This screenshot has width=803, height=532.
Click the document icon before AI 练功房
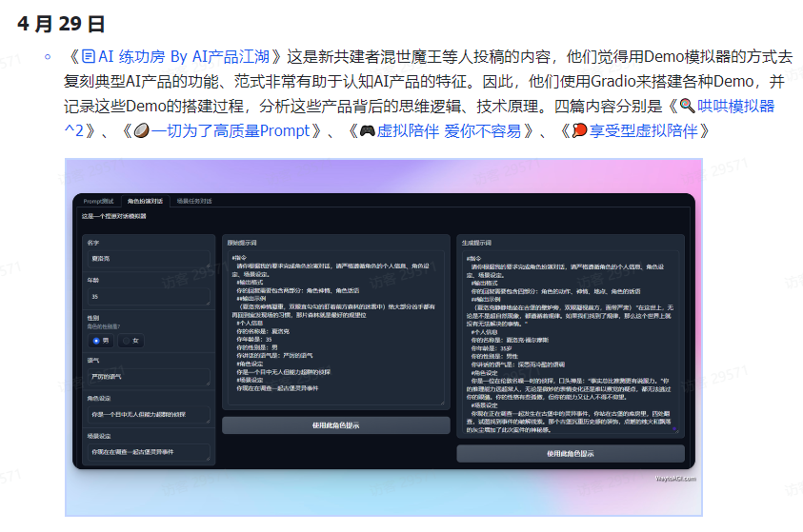point(89,56)
